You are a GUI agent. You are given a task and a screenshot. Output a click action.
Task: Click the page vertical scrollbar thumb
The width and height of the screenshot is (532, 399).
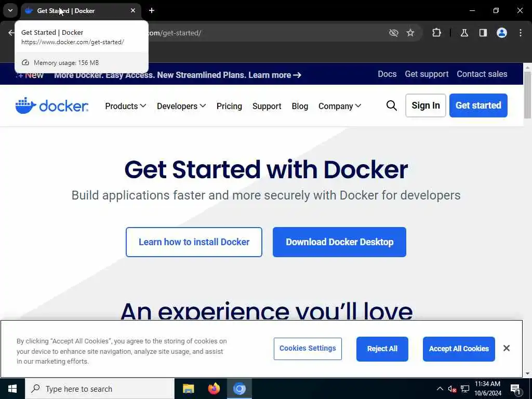pyautogui.click(x=527, y=95)
